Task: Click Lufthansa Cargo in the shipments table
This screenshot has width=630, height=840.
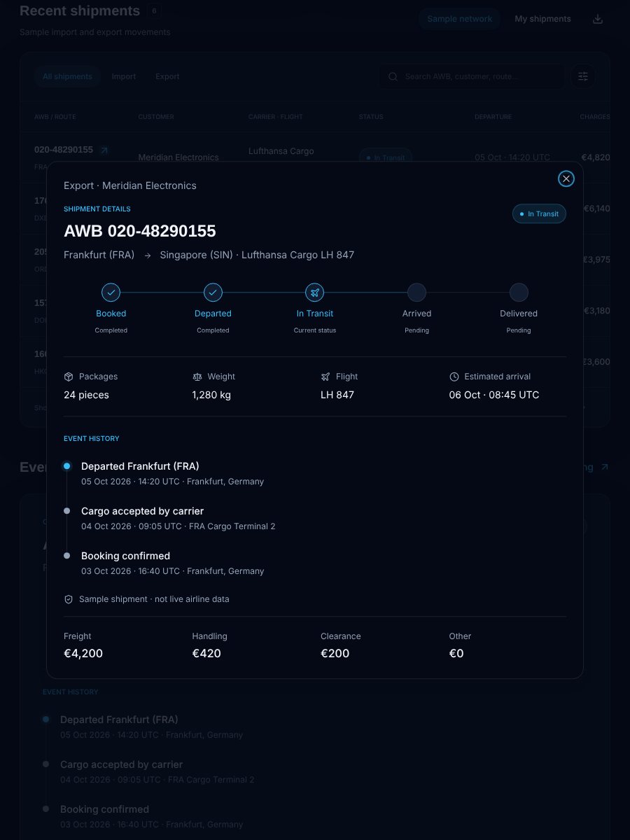Action: pyautogui.click(x=281, y=151)
